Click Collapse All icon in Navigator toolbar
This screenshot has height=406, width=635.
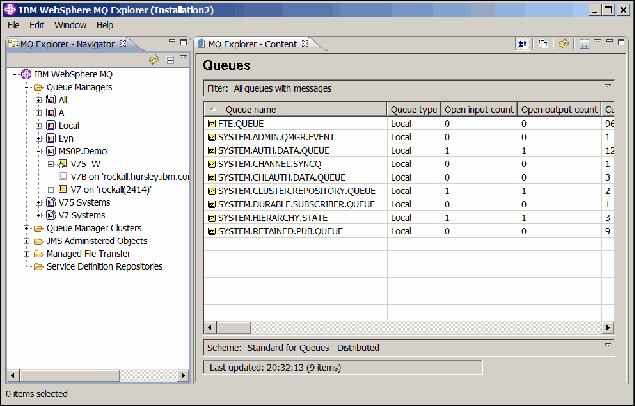point(170,60)
